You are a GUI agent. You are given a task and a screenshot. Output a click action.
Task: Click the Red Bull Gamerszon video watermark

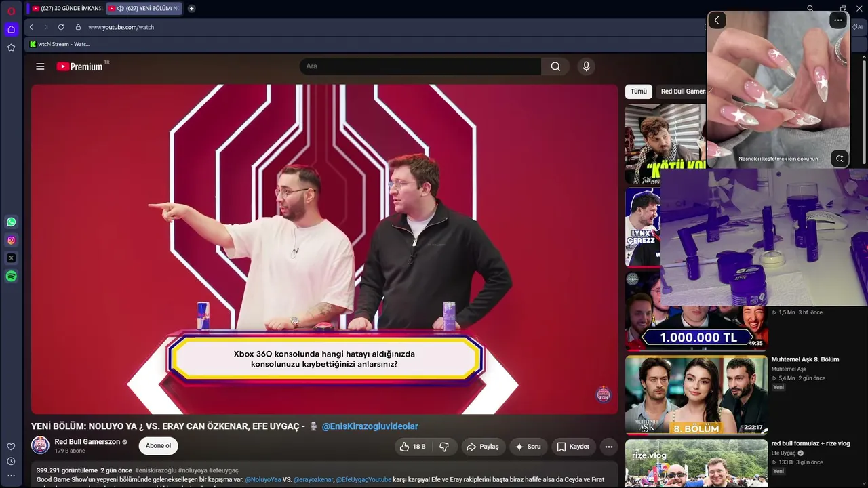point(603,394)
